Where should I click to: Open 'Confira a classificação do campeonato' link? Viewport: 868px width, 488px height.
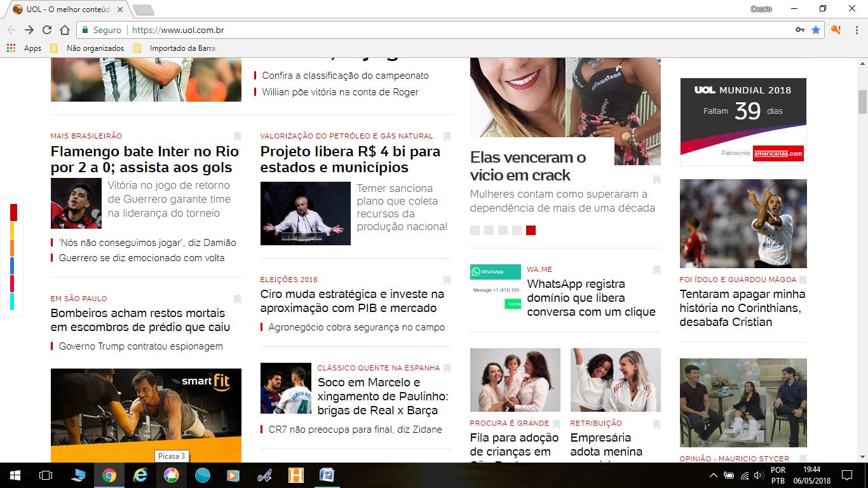pyautogui.click(x=345, y=76)
